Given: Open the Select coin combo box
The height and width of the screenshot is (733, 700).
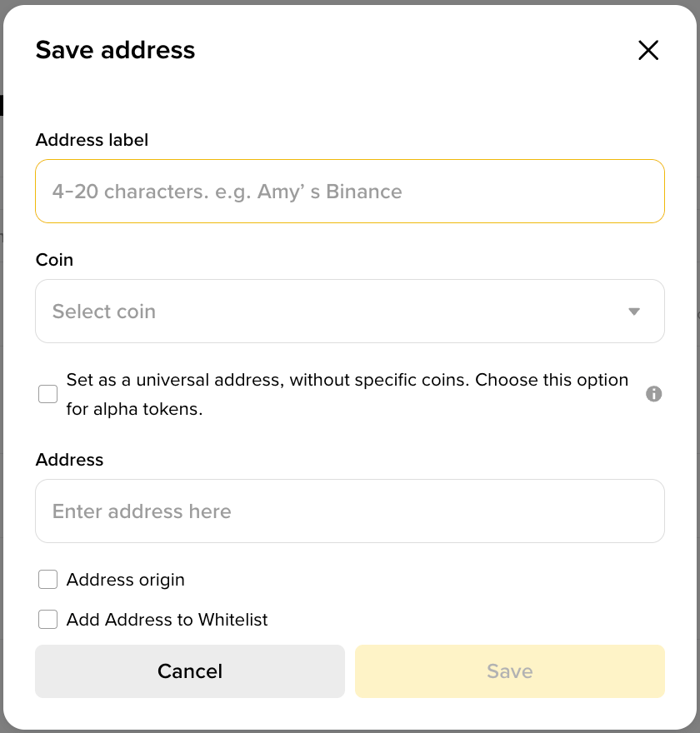Looking at the screenshot, I should [333, 312].
